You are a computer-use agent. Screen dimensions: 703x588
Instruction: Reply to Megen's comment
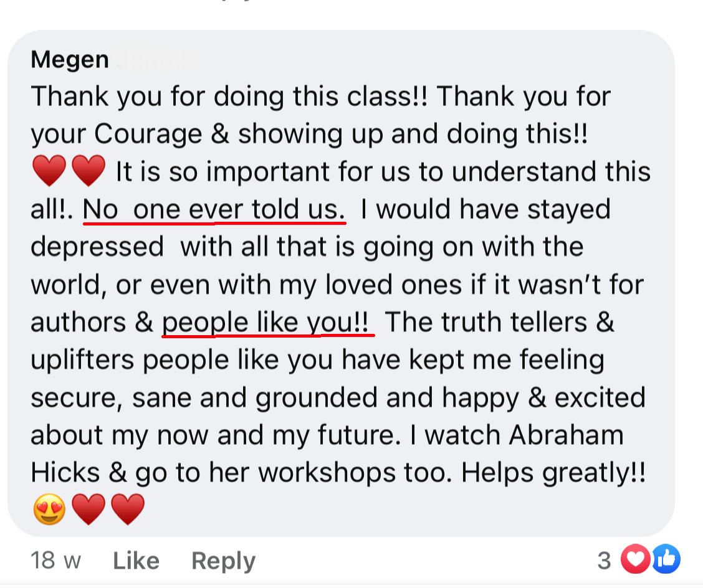coord(223,561)
